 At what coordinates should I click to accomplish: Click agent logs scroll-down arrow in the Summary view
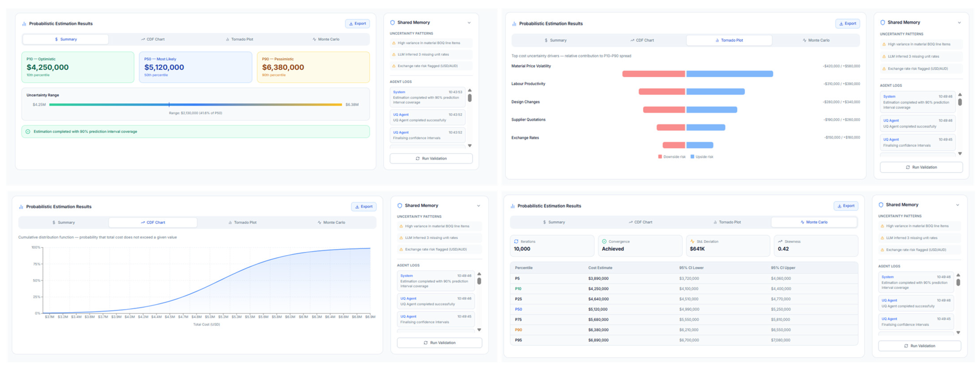[x=470, y=146]
